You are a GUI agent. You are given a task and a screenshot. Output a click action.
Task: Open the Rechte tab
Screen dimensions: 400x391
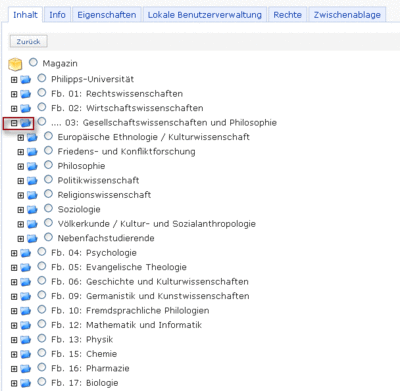click(x=287, y=15)
